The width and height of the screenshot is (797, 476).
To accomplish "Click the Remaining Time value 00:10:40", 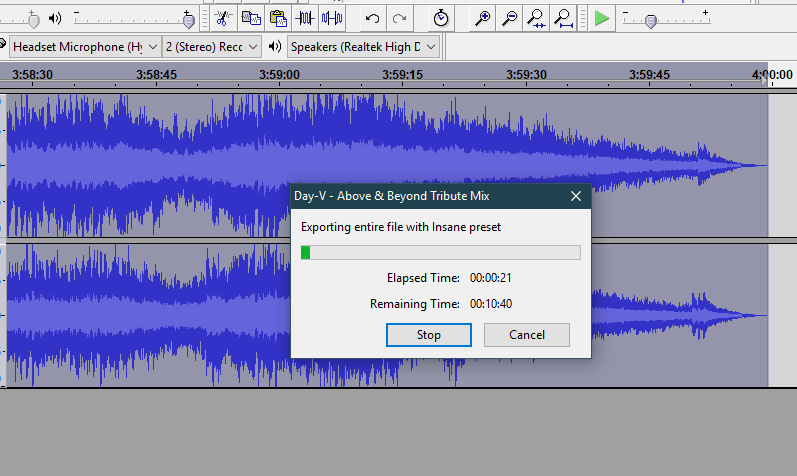I will click(x=491, y=304).
